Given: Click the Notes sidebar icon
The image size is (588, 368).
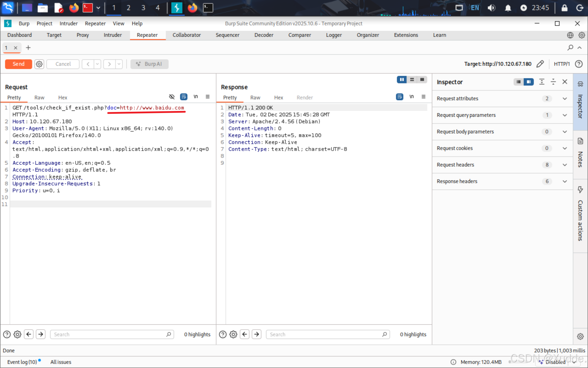Looking at the screenshot, I should [x=580, y=141].
